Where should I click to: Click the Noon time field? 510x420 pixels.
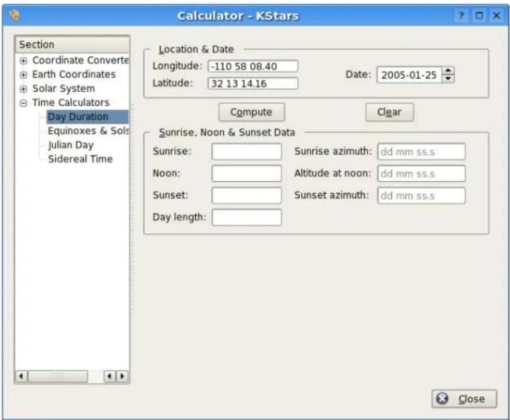(246, 173)
